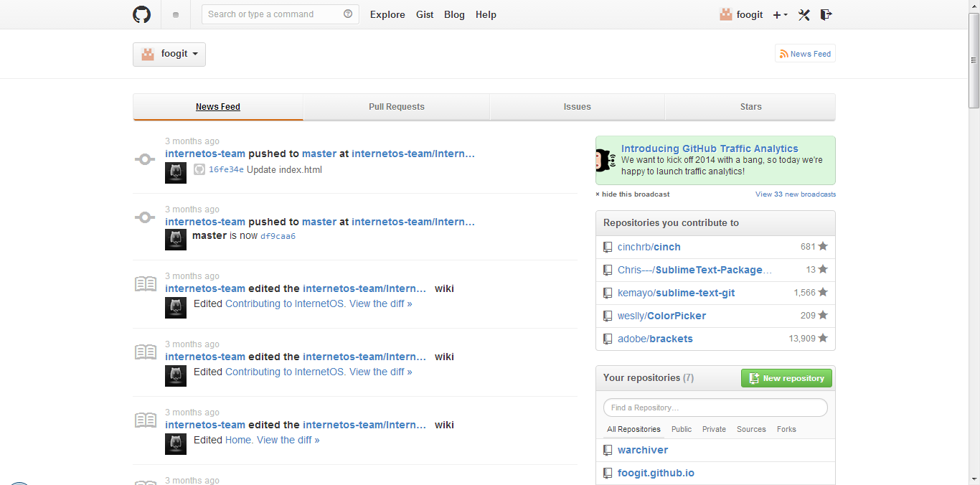Open 'Home.' wiki page link
Image resolution: width=980 pixels, height=485 pixels.
(240, 440)
